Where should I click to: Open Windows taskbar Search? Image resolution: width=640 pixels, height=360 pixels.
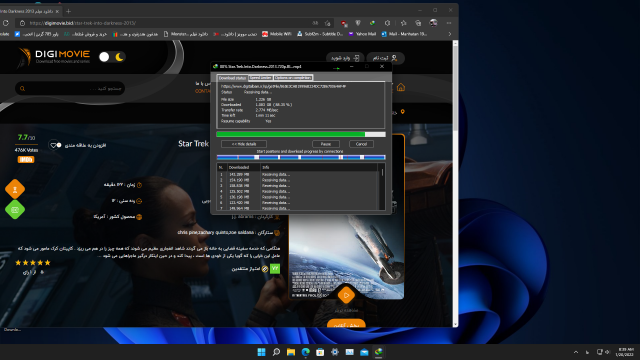pyautogui.click(x=276, y=352)
